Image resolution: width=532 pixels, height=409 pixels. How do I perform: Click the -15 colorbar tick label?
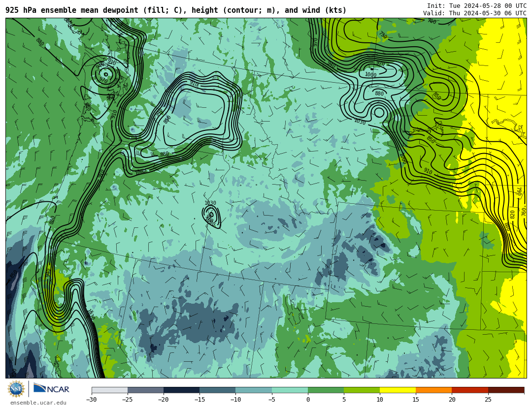(x=199, y=400)
